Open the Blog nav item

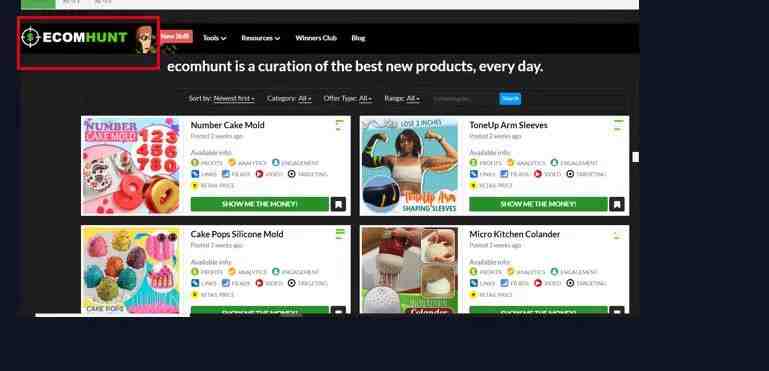(358, 38)
